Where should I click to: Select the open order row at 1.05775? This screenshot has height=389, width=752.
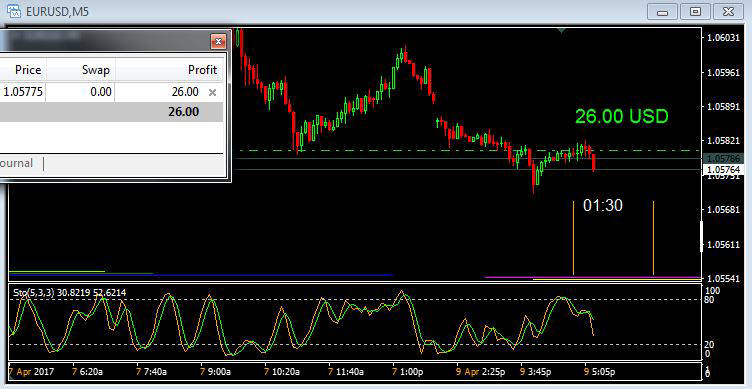pyautogui.click(x=111, y=92)
